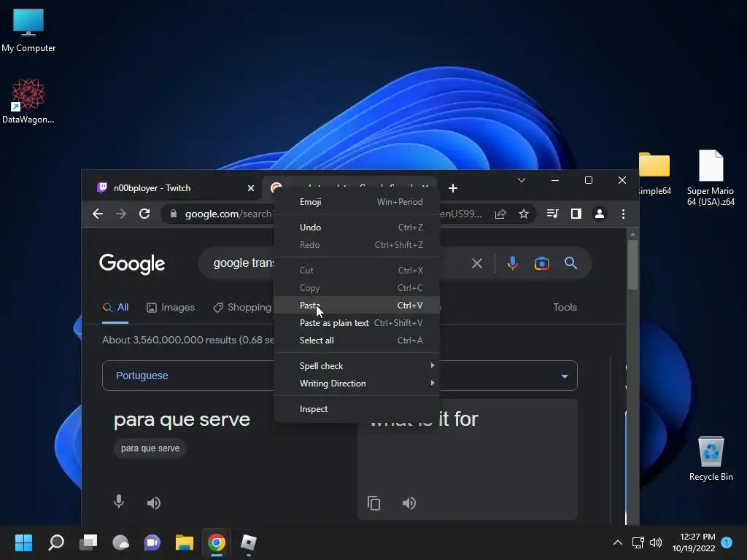
Task: Search by image camera icon
Action: [x=542, y=262]
